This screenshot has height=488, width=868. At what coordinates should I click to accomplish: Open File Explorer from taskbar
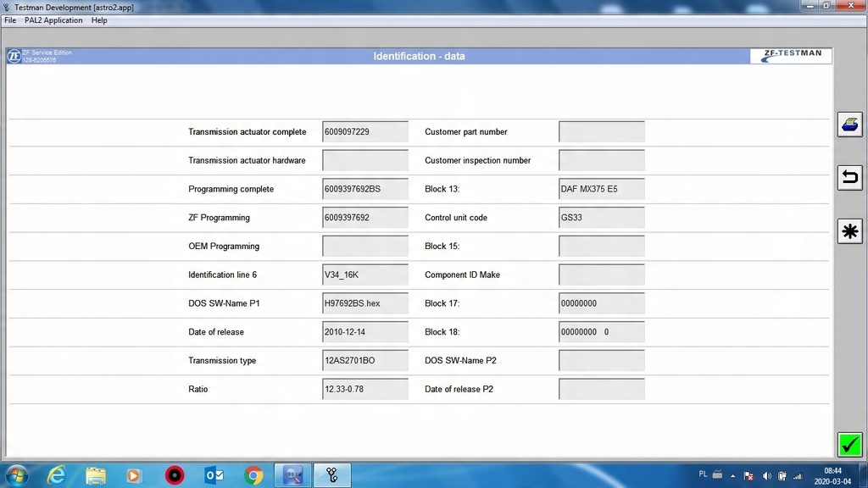pyautogui.click(x=96, y=475)
